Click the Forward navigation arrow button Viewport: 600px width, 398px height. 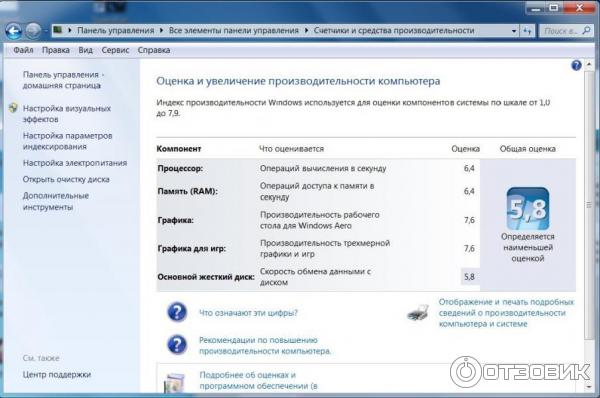(33, 31)
